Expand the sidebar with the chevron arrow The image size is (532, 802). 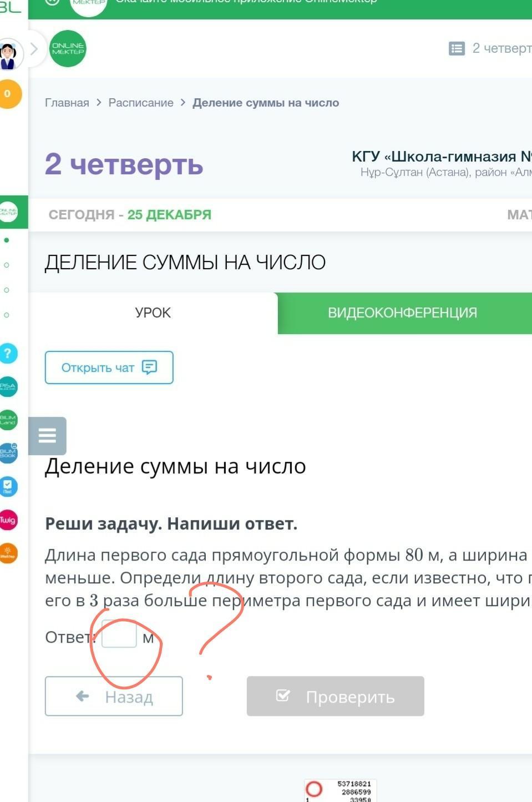pyautogui.click(x=34, y=49)
